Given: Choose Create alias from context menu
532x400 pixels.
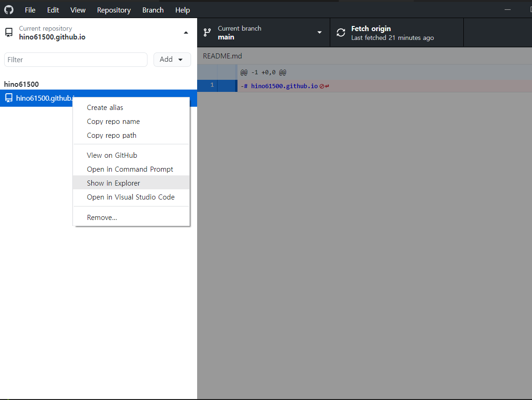Looking at the screenshot, I should click(105, 108).
